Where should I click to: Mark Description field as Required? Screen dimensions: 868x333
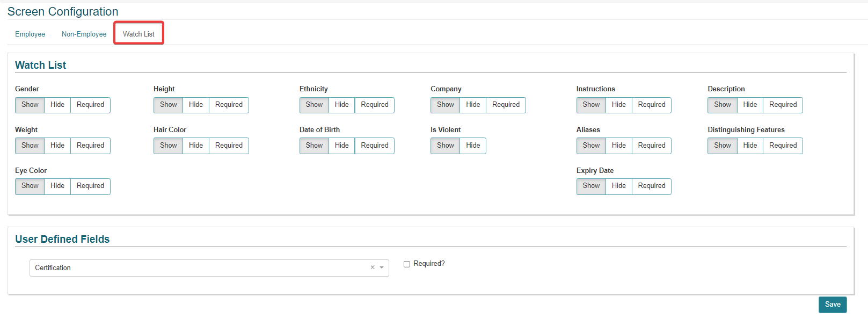click(x=783, y=105)
